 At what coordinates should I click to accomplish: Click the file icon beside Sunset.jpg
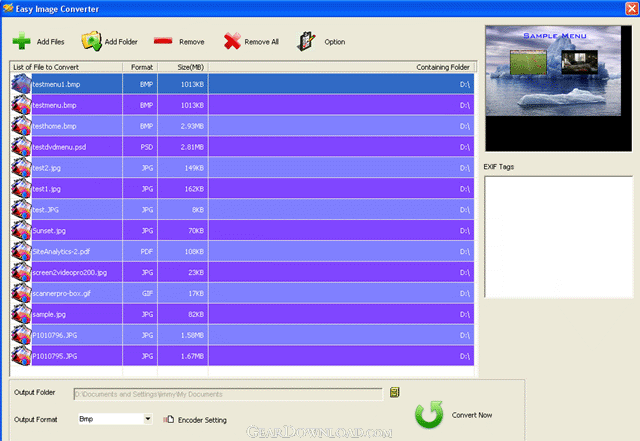21,230
